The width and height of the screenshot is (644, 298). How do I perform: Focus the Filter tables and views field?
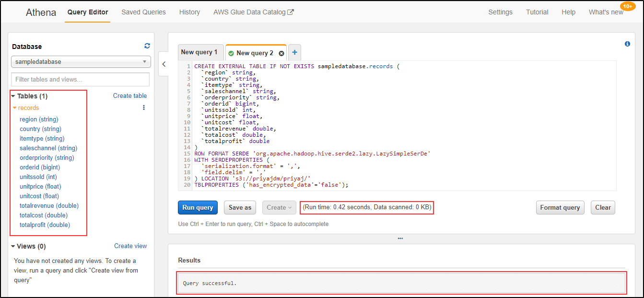[x=81, y=79]
